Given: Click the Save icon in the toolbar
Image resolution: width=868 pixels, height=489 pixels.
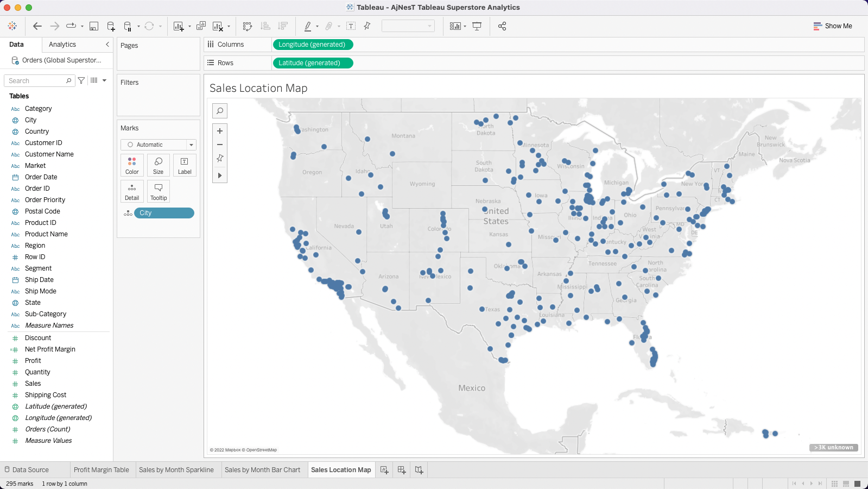Looking at the screenshot, I should pyautogui.click(x=94, y=26).
